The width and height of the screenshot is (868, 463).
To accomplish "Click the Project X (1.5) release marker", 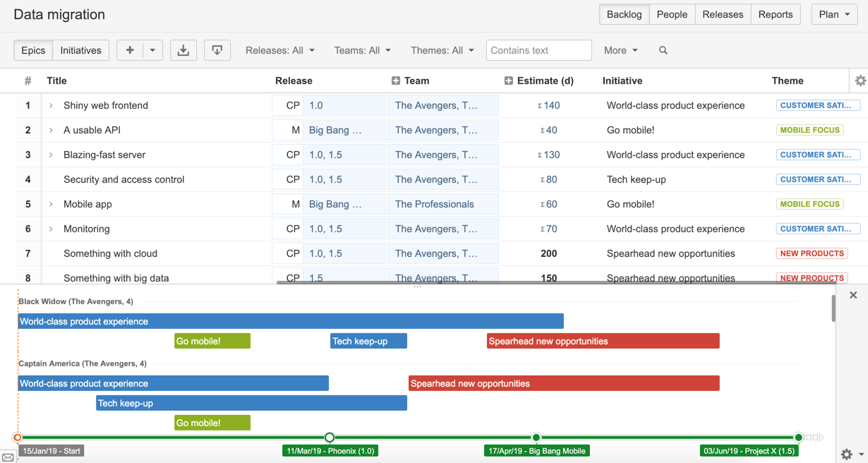I will coord(799,438).
